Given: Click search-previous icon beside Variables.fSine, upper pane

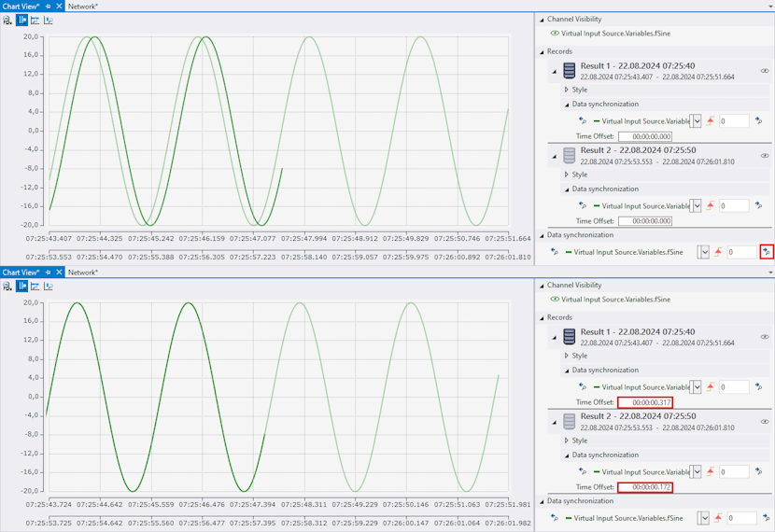Looking at the screenshot, I should (x=555, y=252).
